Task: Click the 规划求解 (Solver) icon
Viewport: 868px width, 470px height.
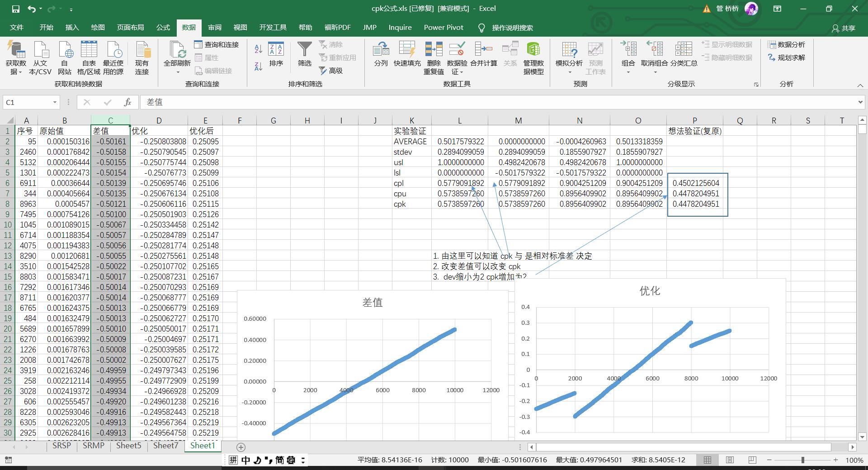Action: coord(786,57)
